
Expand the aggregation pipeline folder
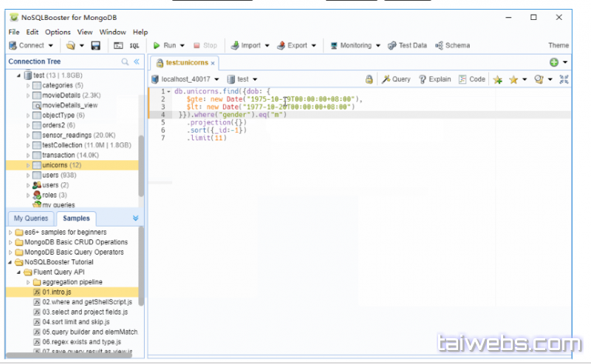[x=28, y=282]
